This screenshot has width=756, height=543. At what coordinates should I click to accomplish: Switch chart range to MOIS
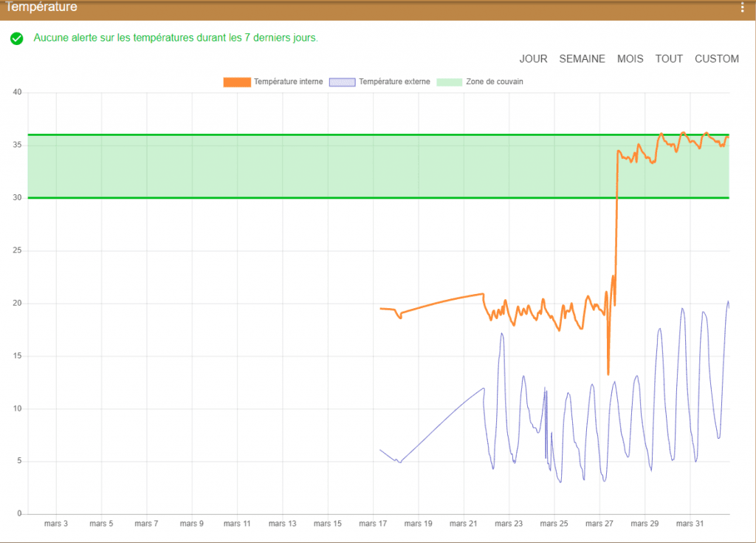tap(630, 59)
